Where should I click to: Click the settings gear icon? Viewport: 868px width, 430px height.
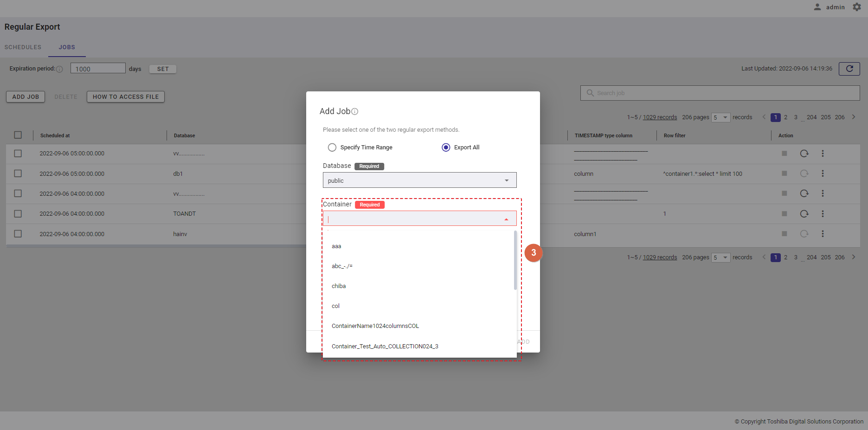[x=856, y=7]
